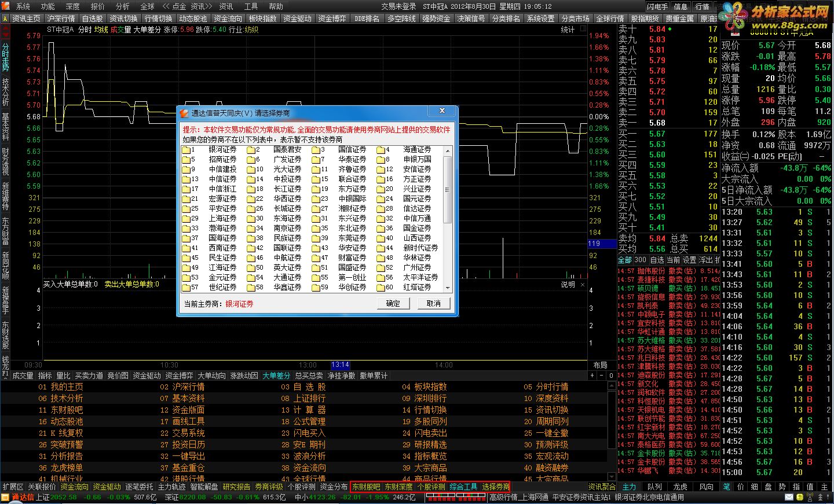Select folder icon for 招商证券
The image size is (834, 504).
tap(186, 160)
